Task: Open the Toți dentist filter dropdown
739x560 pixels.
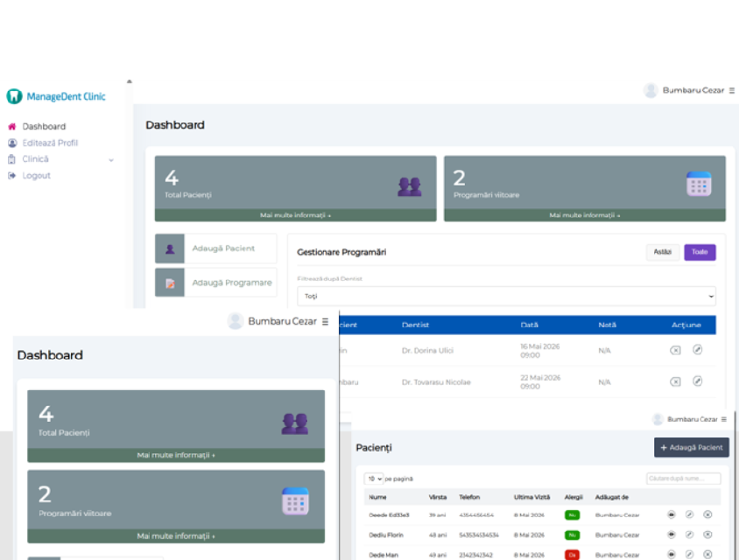Action: (506, 297)
